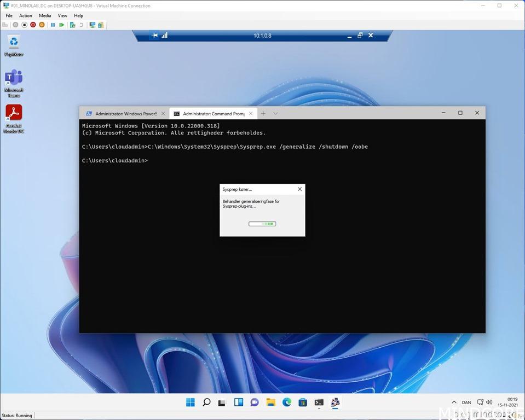Click the Turn Off VM toolbar icon
This screenshot has width=525, height=420.
click(x=24, y=25)
